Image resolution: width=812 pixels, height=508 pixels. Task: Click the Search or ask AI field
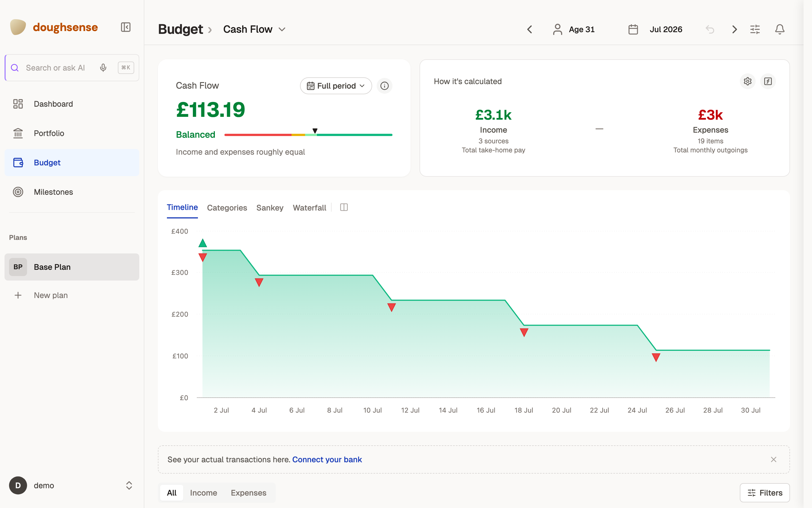click(x=72, y=68)
